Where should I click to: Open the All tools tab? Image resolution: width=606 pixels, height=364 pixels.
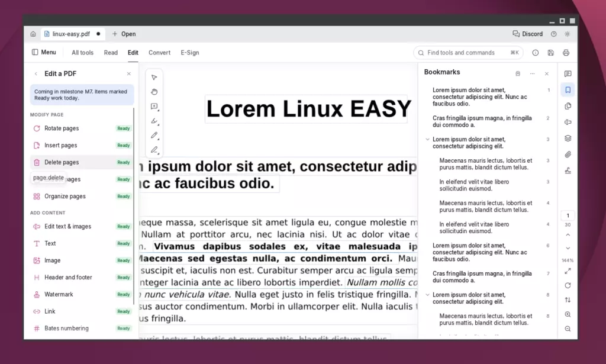(83, 53)
